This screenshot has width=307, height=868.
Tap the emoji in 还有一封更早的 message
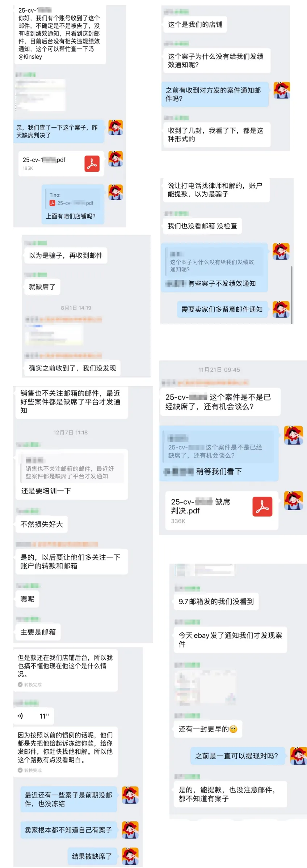point(234,729)
